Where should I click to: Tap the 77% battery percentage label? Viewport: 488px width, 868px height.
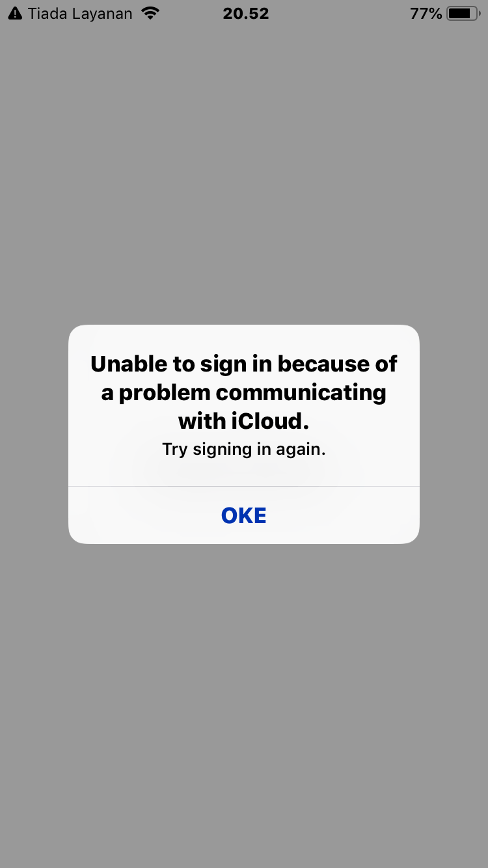tap(426, 13)
